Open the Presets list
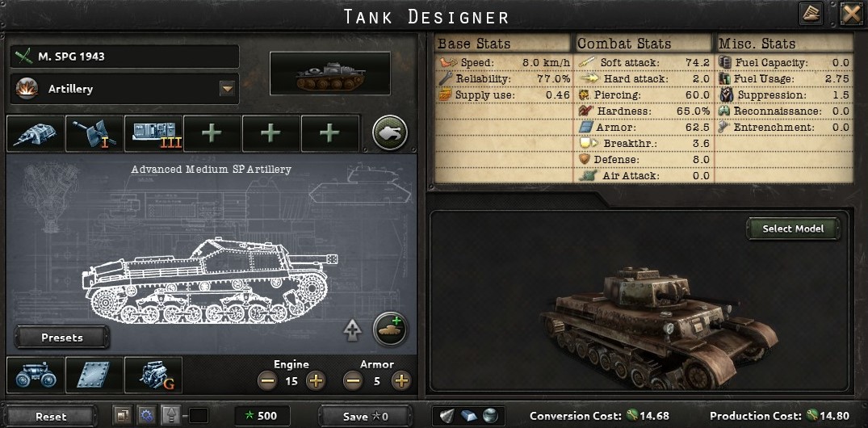Viewport: 868px width, 428px height. pos(62,338)
